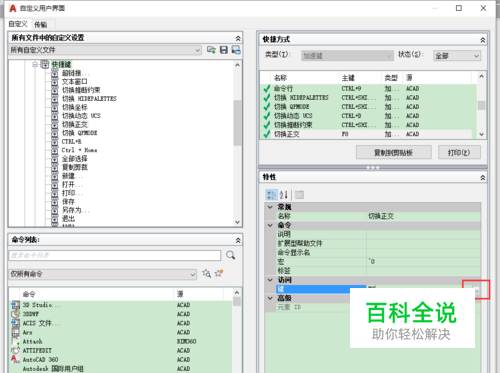
Task: Select 切换 HIDEPALETTES tree item
Action: [89, 99]
